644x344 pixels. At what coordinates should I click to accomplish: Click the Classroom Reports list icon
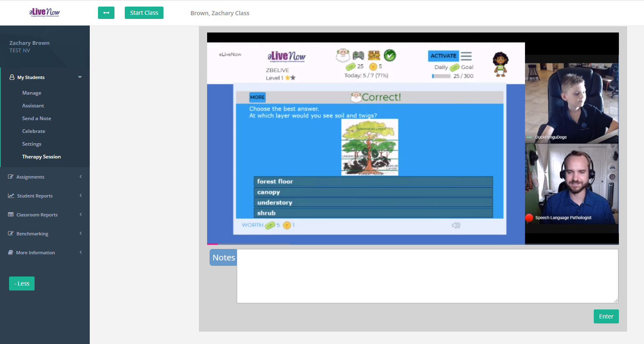coord(11,214)
